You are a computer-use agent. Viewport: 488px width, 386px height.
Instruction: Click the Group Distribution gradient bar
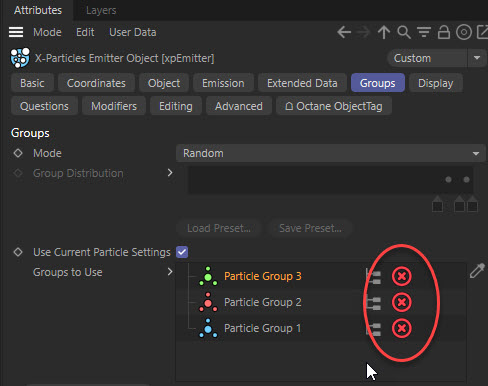[330, 180]
